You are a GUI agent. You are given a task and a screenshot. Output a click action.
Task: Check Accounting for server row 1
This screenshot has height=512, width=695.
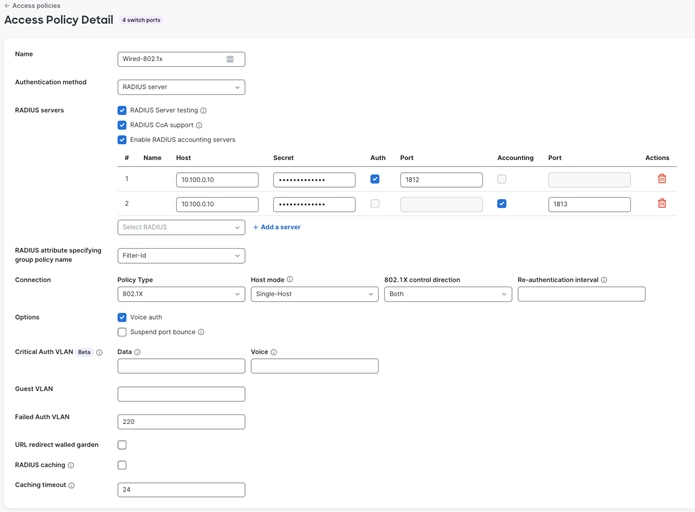pos(502,179)
